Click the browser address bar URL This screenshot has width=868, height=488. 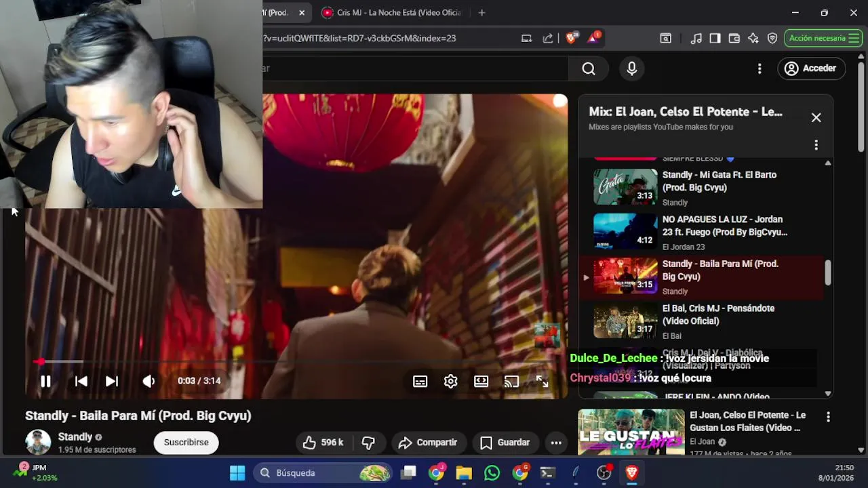pos(359,39)
